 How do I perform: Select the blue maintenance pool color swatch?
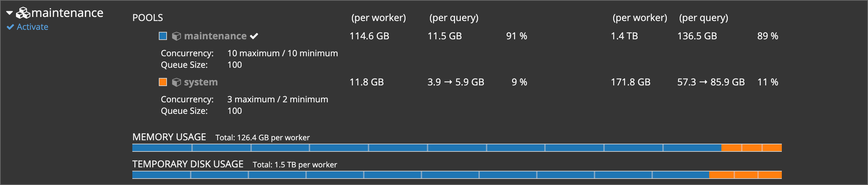[163, 36]
